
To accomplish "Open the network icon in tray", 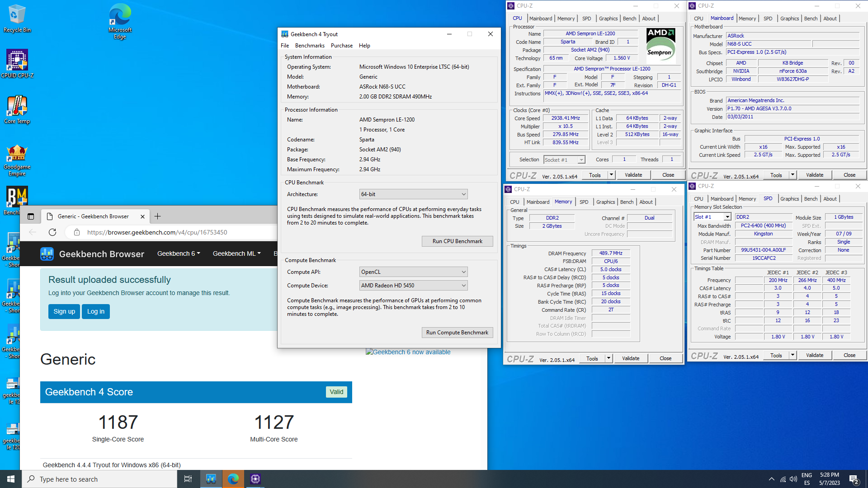I will (x=783, y=479).
